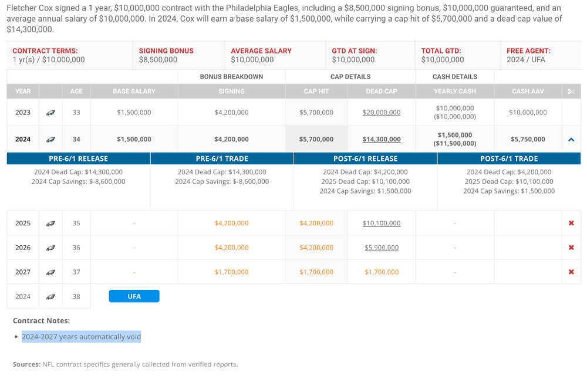Select the PRE-6/1 RELEASE tab
The image size is (587, 392).
tap(79, 159)
